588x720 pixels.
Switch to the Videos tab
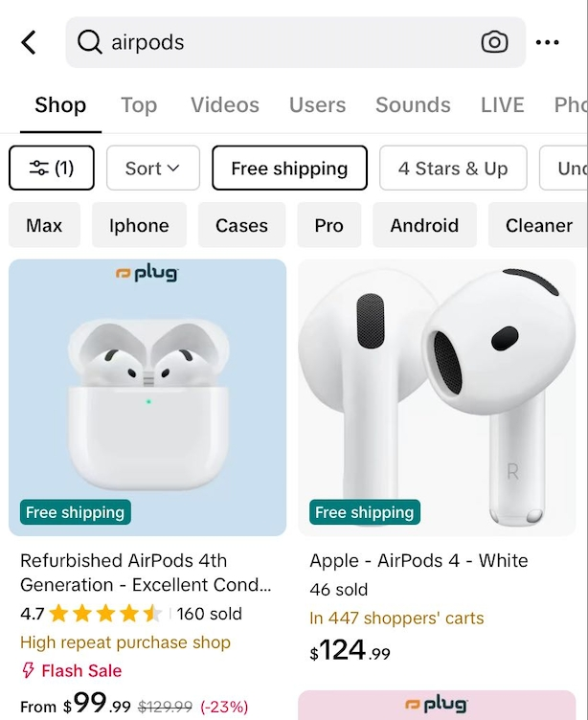(x=225, y=105)
